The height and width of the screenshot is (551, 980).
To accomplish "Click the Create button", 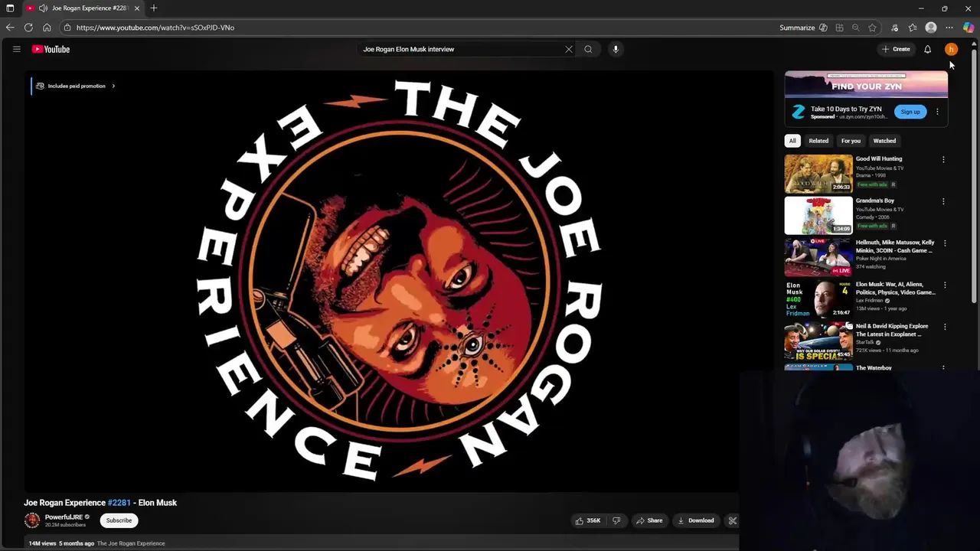I will click(x=896, y=49).
